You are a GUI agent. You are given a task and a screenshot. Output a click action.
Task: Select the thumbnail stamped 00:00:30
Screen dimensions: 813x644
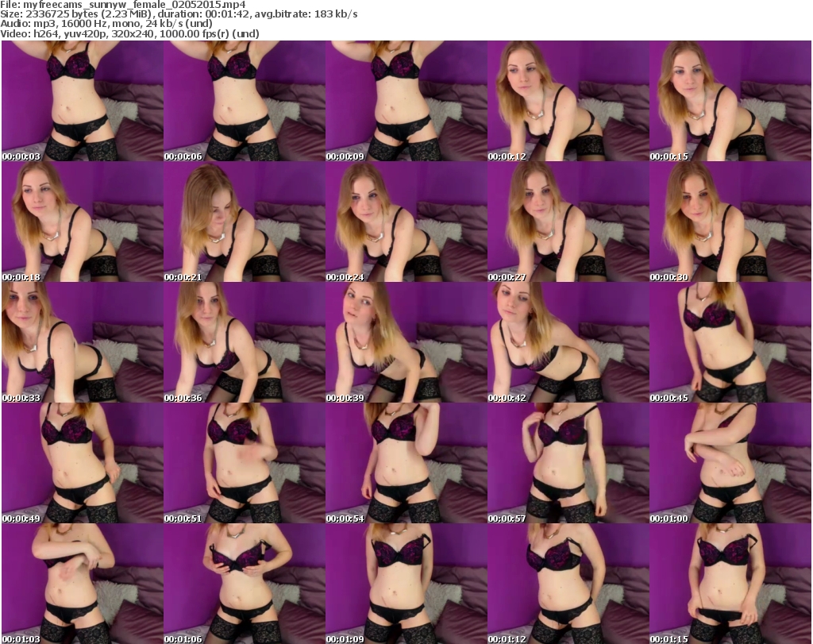(730, 222)
